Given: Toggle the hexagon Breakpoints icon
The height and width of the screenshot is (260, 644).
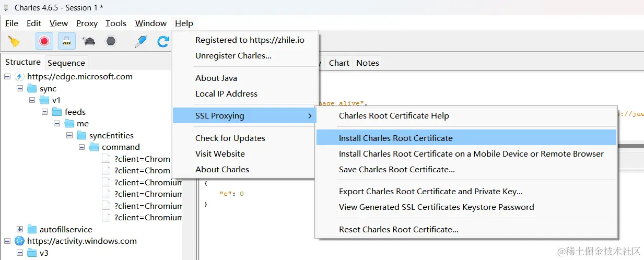Looking at the screenshot, I should pyautogui.click(x=111, y=41).
